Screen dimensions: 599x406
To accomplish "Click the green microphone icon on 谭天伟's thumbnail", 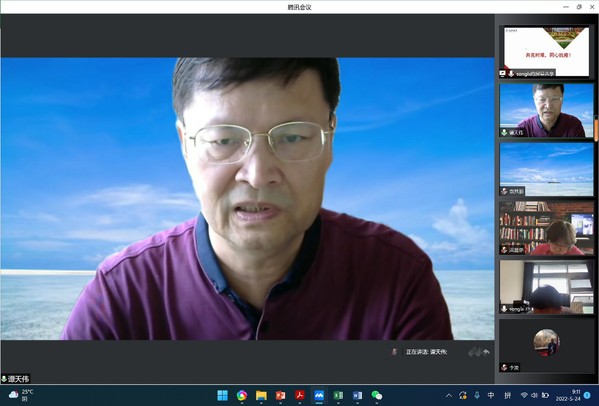I will [x=504, y=133].
